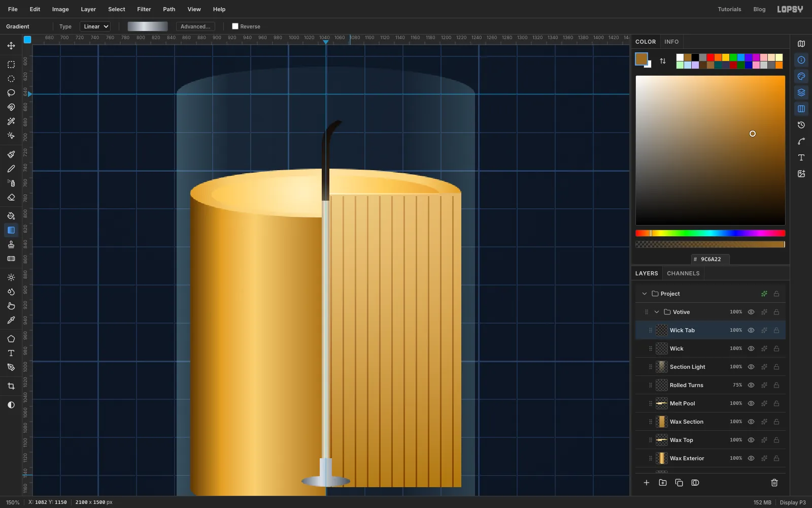The height and width of the screenshot is (508, 812).
Task: Switch to the Info tab
Action: [x=671, y=42]
